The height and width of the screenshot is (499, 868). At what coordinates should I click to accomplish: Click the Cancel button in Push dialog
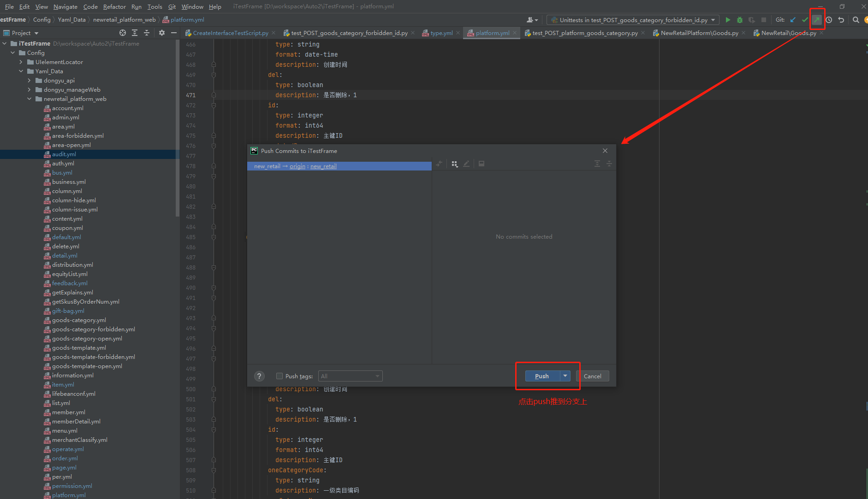(593, 376)
